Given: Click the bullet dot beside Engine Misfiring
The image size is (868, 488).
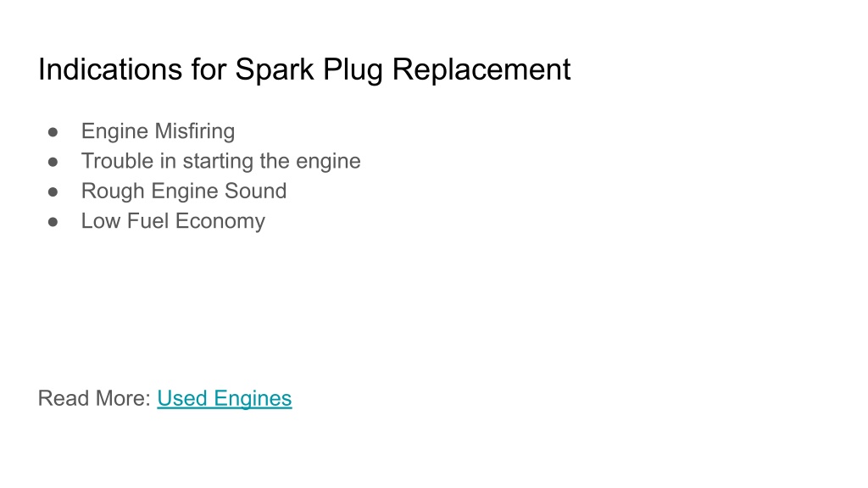Looking at the screenshot, I should pos(53,132).
